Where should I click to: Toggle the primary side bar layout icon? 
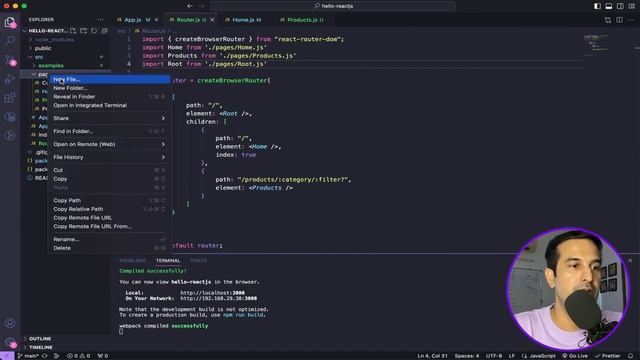pyautogui.click(x=597, y=6)
